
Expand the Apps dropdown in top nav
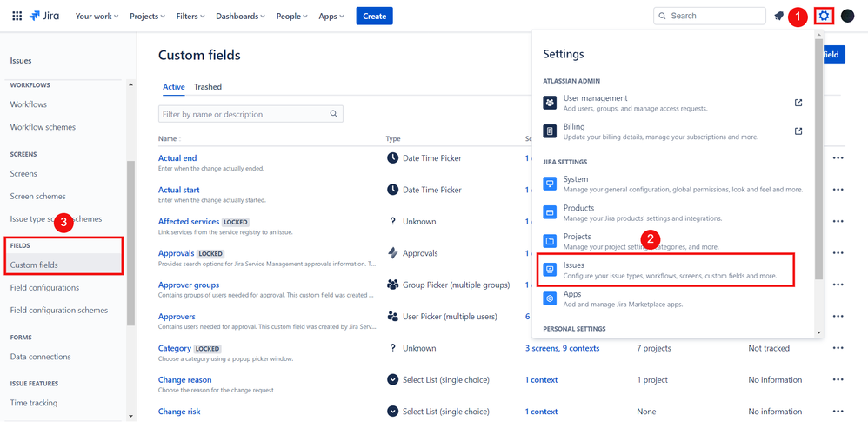pos(331,16)
